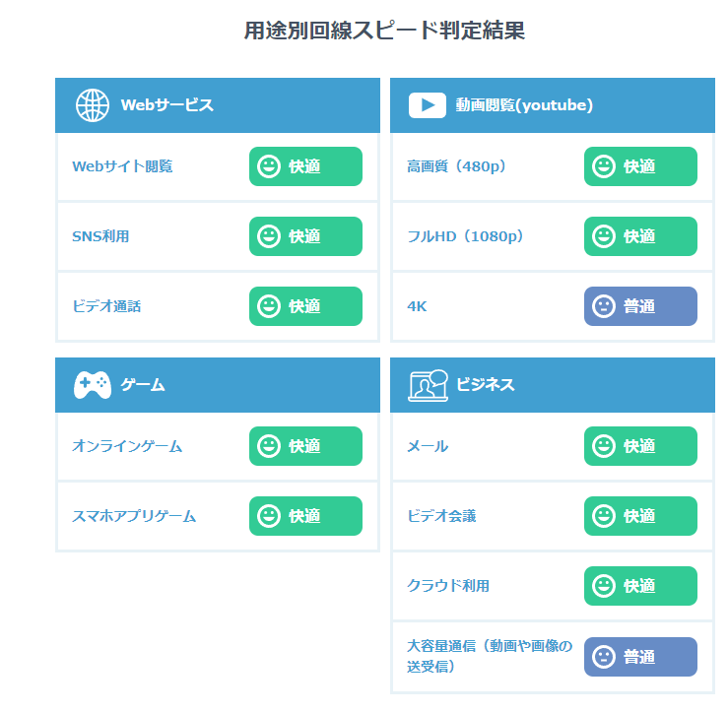Image resolution: width=728 pixels, height=713 pixels.
Task: Click neutral face icon in 4K 普通 badge
Action: pyautogui.click(x=604, y=306)
